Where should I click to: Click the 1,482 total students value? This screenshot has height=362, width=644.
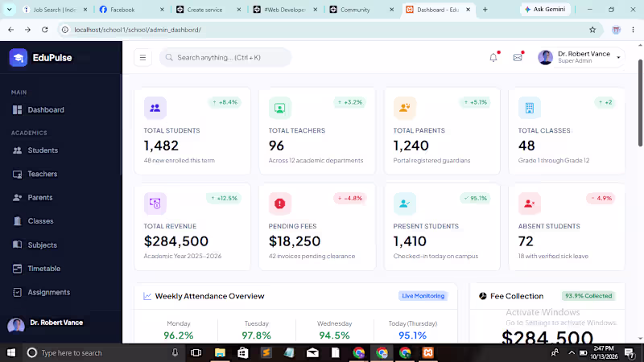161,146
